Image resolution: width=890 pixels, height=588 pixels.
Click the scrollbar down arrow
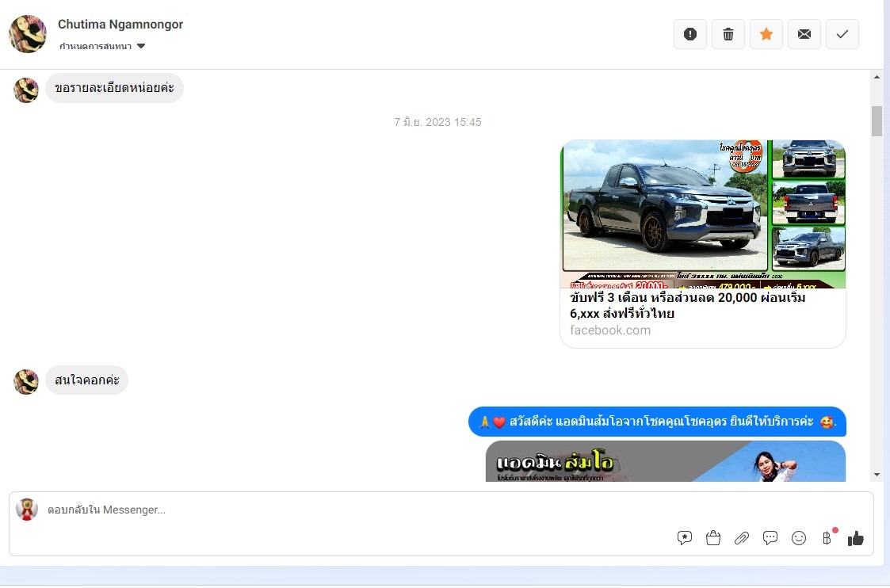point(877,475)
